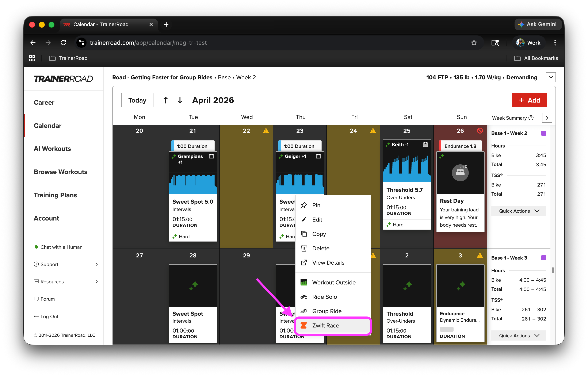
Task: Expand the Resources submenu
Action: [x=66, y=282]
